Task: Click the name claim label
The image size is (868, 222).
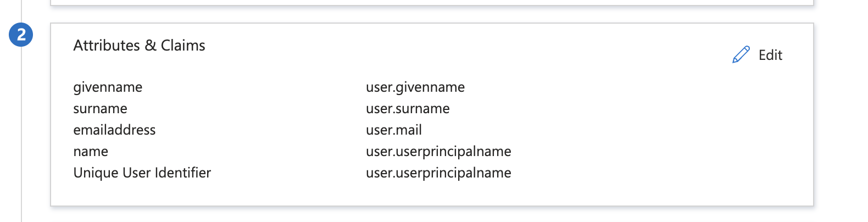Action: (91, 152)
